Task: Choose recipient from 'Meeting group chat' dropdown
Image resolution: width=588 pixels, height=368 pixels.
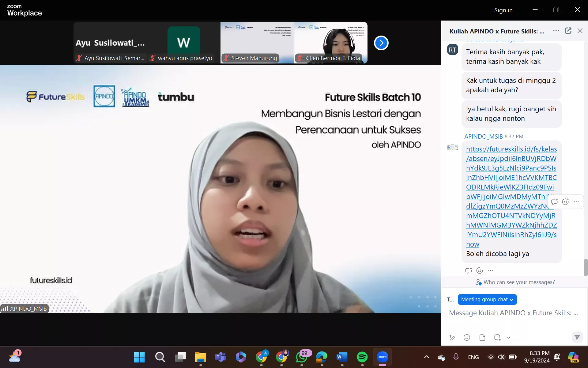Action: (x=487, y=300)
